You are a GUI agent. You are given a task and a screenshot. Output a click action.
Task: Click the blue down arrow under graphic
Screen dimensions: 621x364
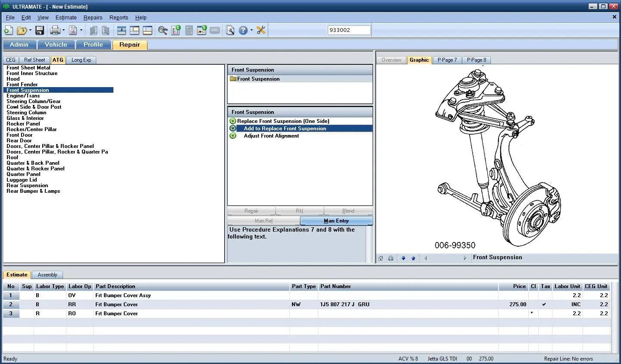click(403, 258)
